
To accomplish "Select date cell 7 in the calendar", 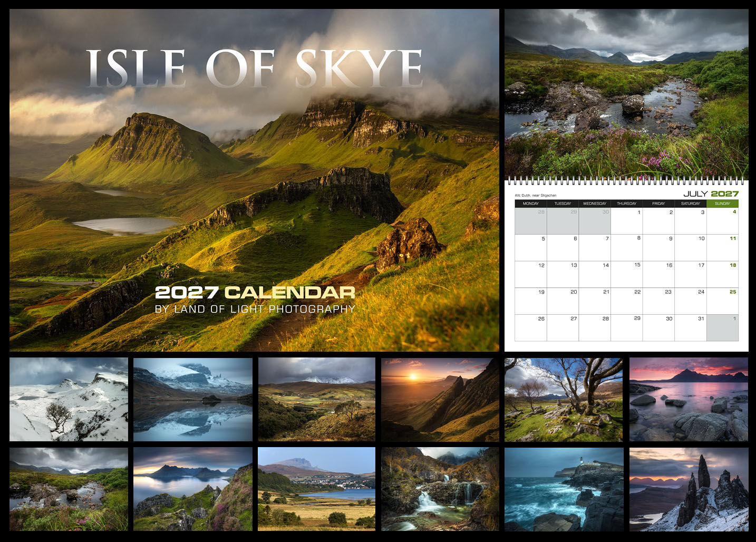I will click(595, 248).
